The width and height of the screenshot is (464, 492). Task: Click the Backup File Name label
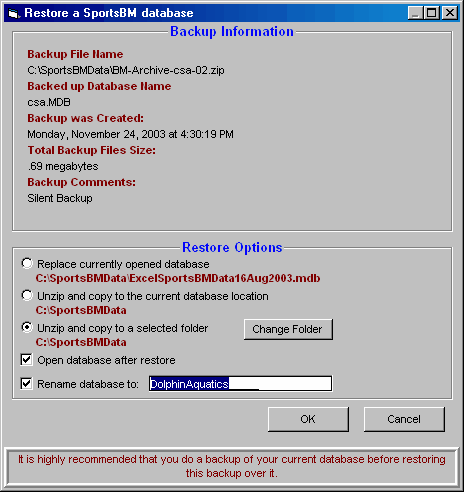pyautogui.click(x=75, y=54)
